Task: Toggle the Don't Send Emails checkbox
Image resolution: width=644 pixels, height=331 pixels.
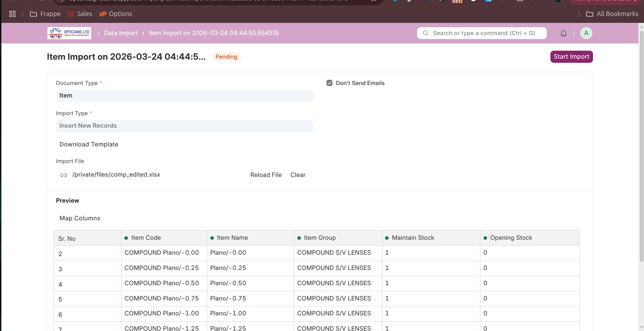Action: [x=330, y=83]
